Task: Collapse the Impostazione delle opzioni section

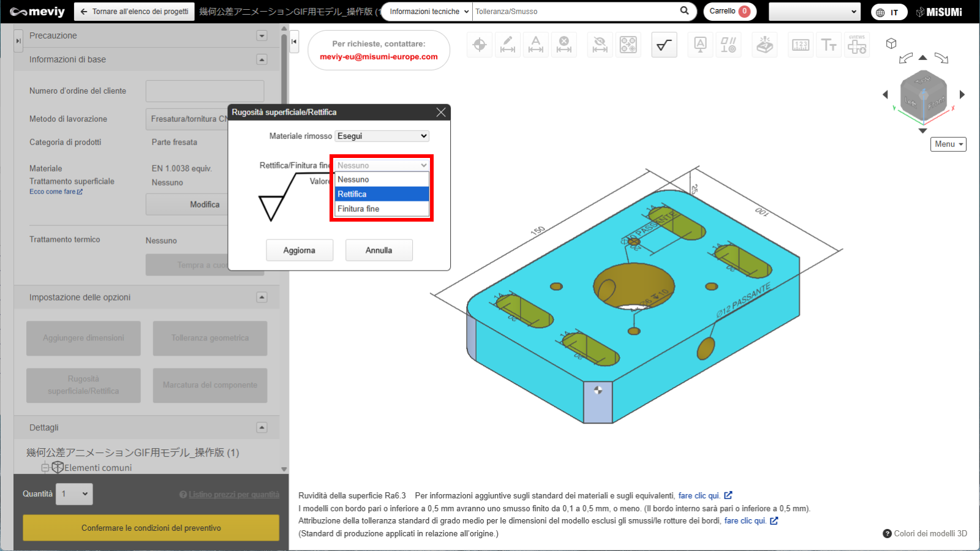Action: (262, 297)
